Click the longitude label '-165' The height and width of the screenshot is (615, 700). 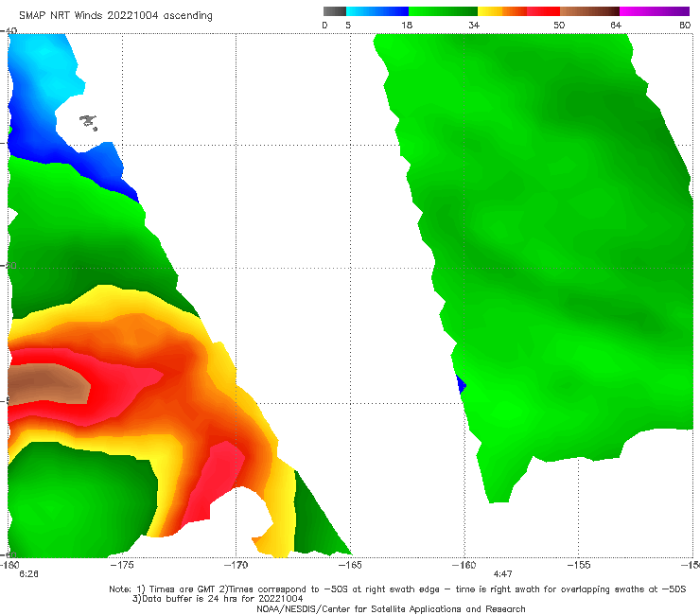click(x=350, y=565)
